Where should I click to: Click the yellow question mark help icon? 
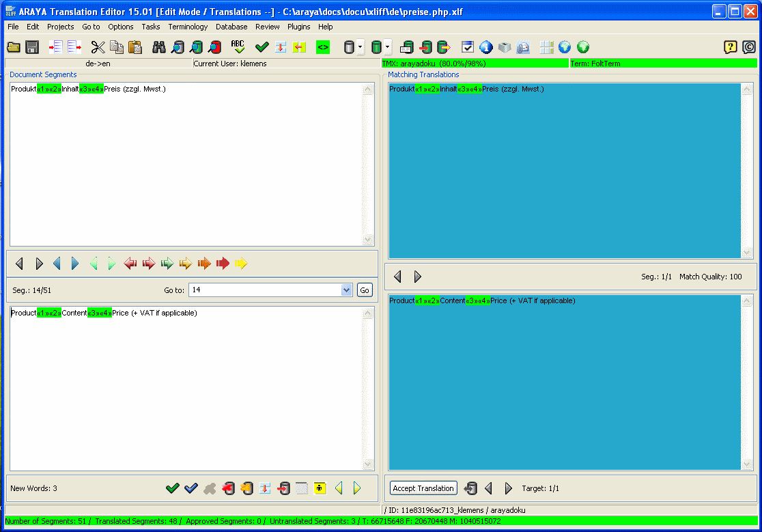pos(731,47)
